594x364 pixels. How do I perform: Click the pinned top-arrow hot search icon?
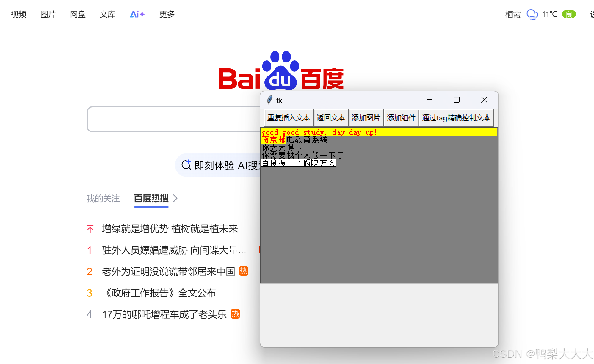click(90, 229)
